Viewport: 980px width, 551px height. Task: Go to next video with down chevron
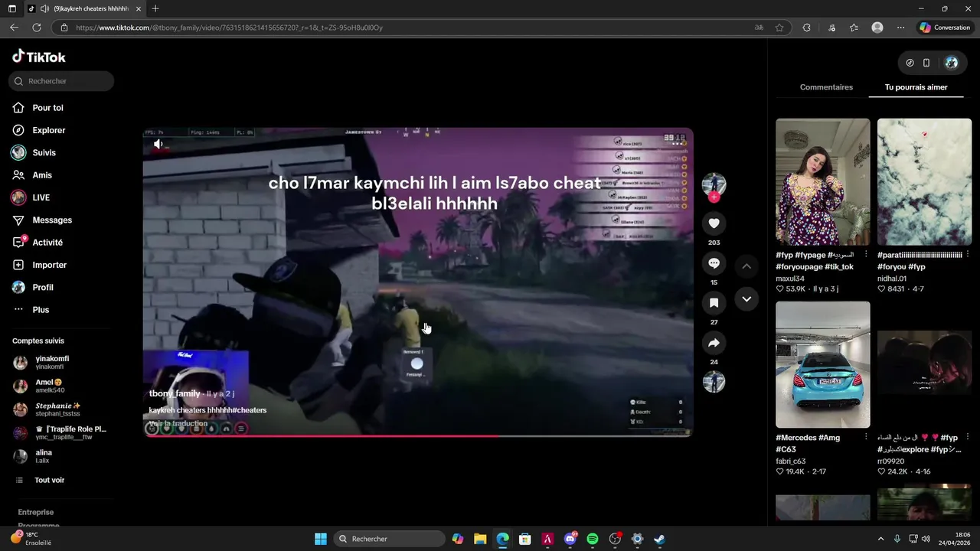point(746,298)
